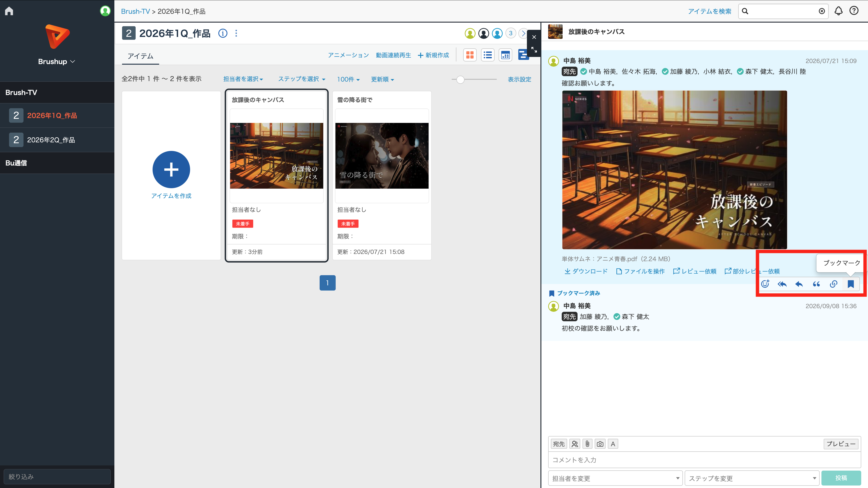Change the 100件 page size dropdown
This screenshot has width=868, height=488.
tap(348, 80)
